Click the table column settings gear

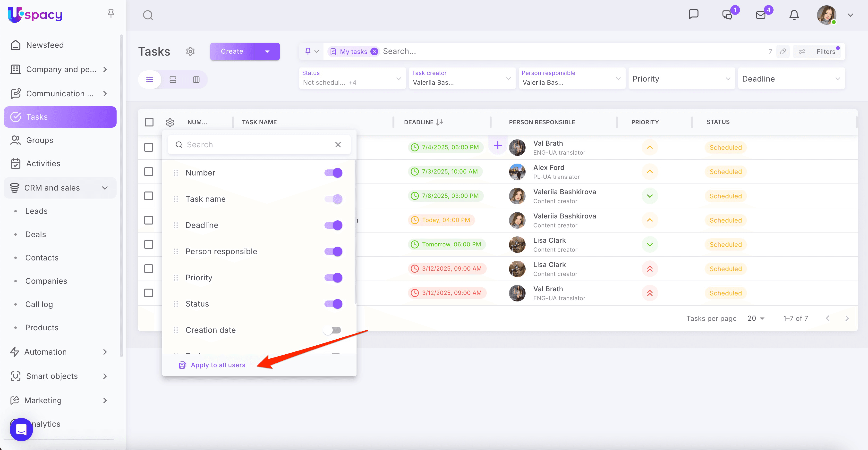click(170, 122)
